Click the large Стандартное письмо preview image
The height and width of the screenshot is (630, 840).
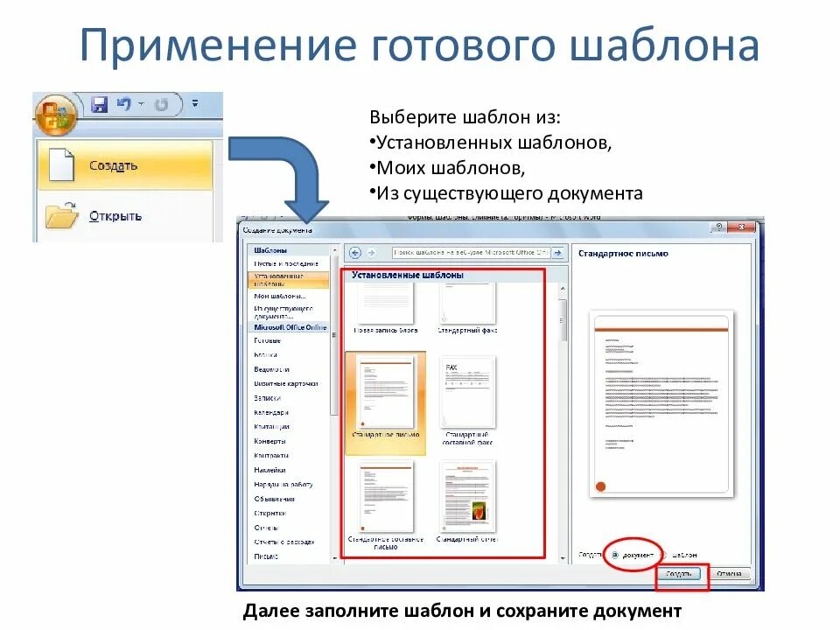coord(661,404)
